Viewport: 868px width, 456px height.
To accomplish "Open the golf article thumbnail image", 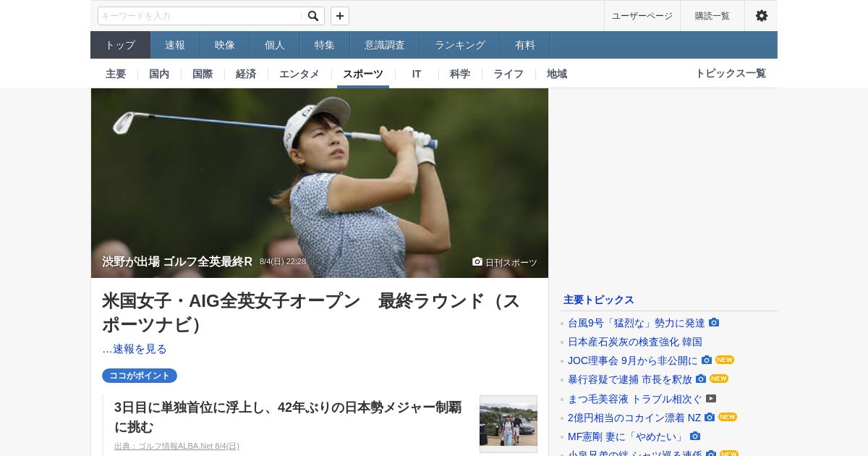I will pos(509,424).
